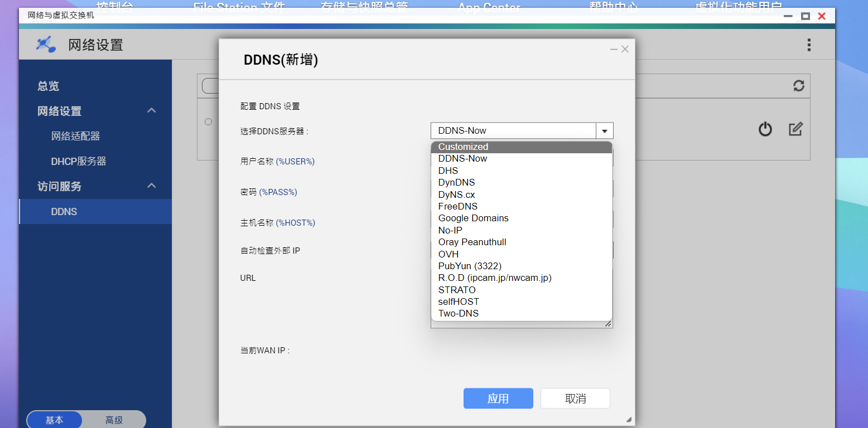This screenshot has height=428, width=868.
Task: Collapse the 访问服务 section
Action: click(x=151, y=186)
